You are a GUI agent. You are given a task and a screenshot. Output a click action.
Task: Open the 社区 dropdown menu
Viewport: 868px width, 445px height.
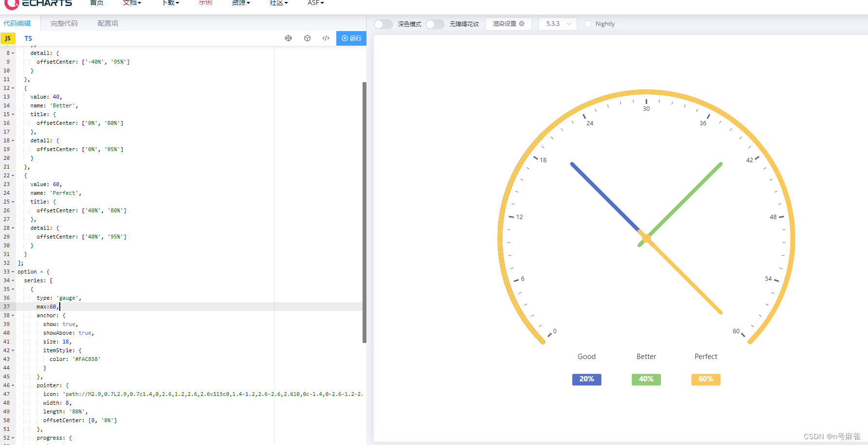[279, 3]
